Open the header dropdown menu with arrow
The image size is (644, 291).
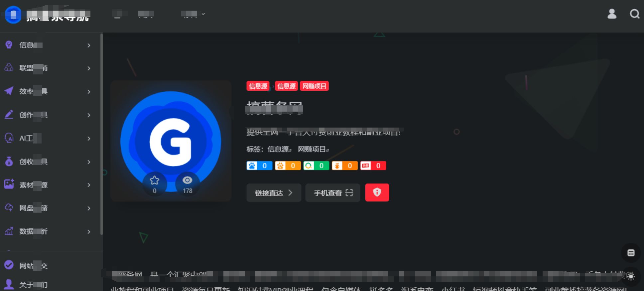[193, 14]
